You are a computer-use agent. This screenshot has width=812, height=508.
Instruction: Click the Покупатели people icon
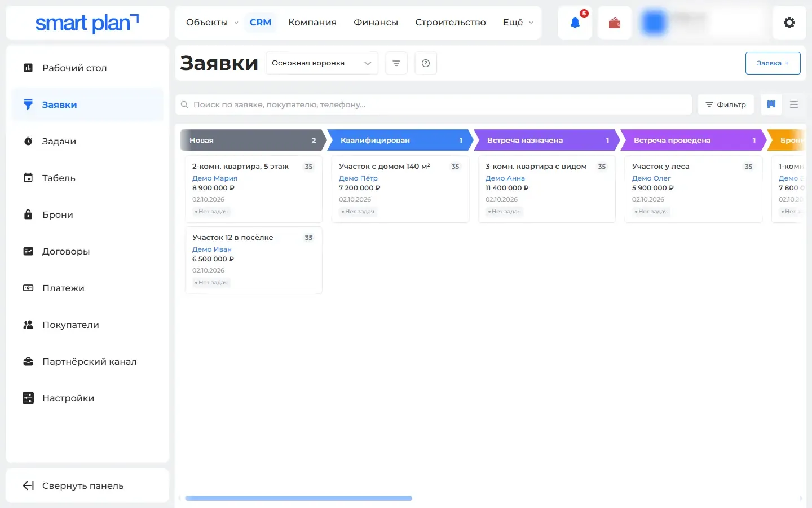(x=28, y=325)
